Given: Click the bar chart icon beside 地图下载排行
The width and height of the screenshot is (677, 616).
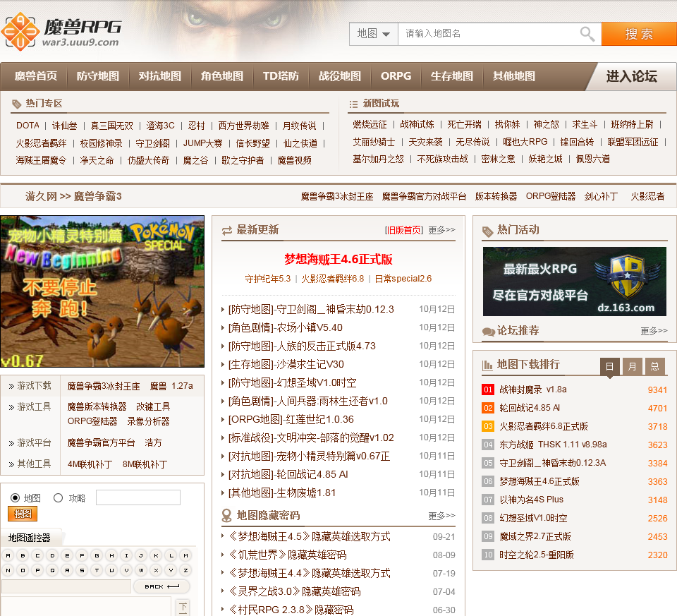Looking at the screenshot, I should point(487,366).
